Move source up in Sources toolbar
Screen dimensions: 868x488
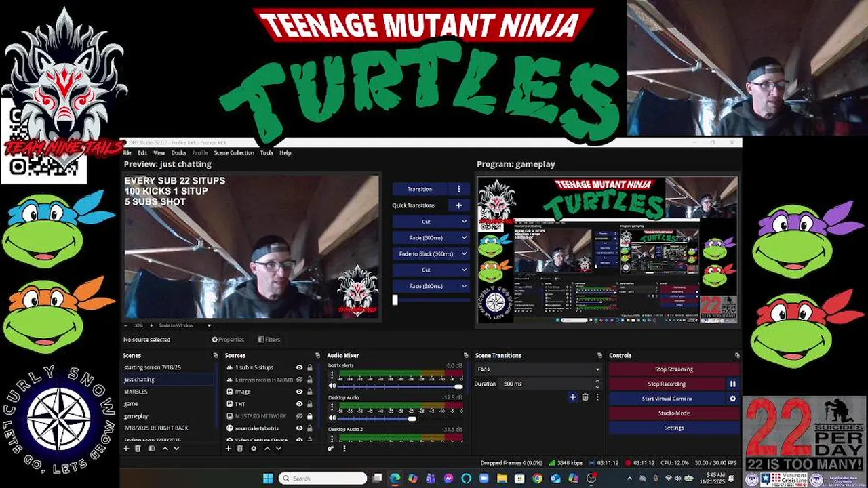267,449
